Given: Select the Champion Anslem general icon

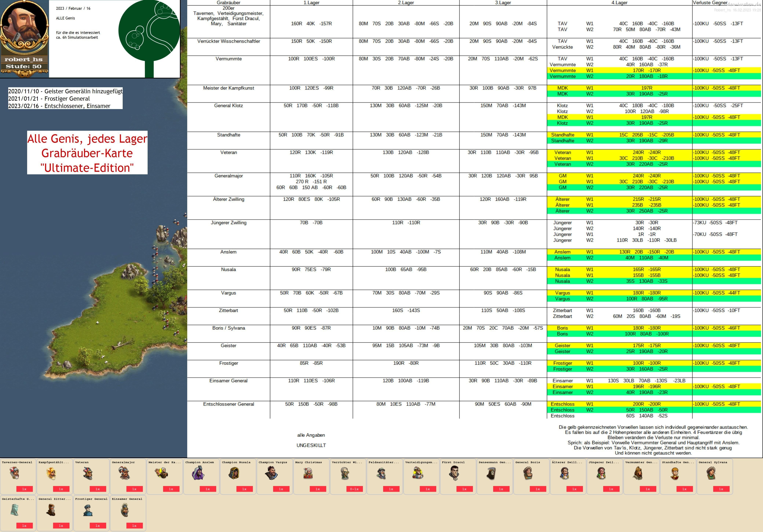Looking at the screenshot, I should [x=198, y=473].
